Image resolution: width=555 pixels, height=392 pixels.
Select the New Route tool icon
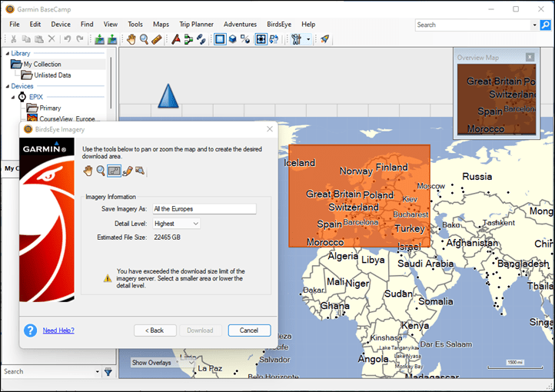coord(188,39)
